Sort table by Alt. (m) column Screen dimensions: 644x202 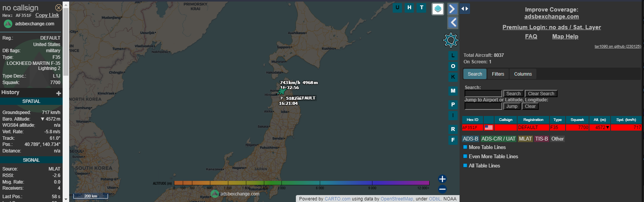tap(600, 120)
